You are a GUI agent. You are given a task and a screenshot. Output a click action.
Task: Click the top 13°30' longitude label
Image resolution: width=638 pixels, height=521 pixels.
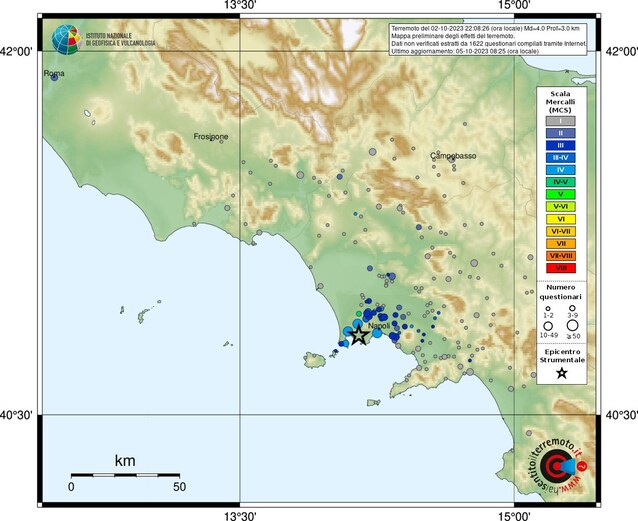point(240,5)
